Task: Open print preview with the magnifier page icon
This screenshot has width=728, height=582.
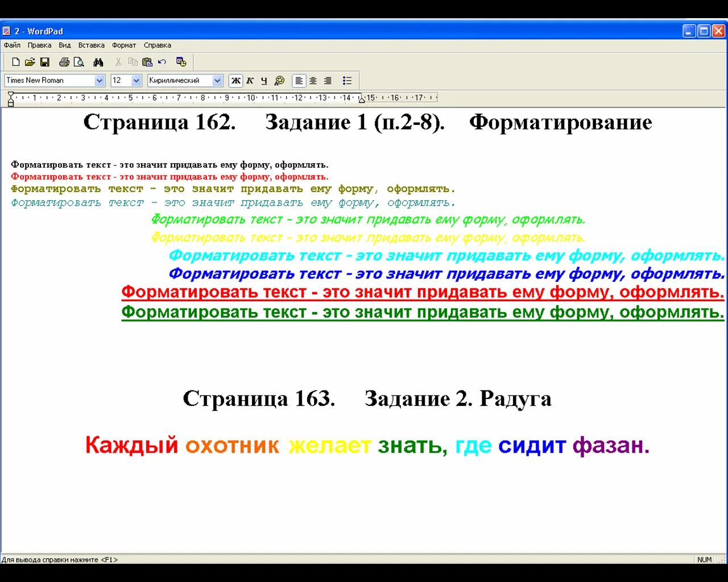Action: pyautogui.click(x=79, y=62)
